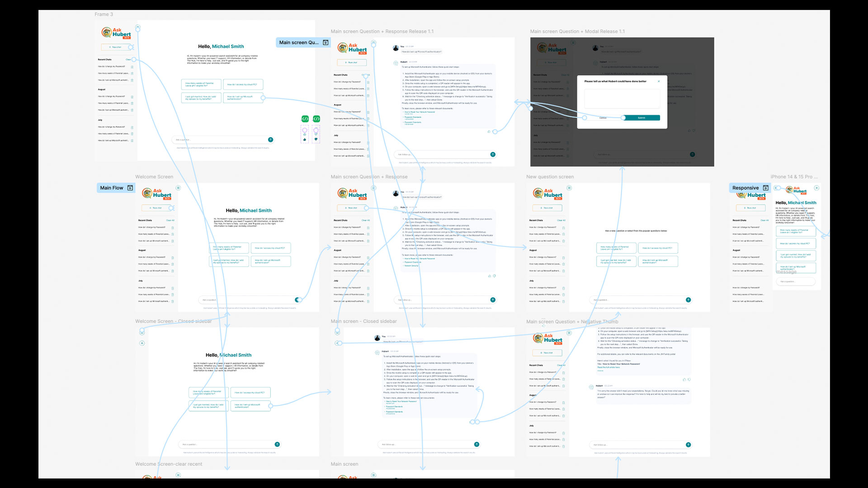Click Submit in the feedback modal

(642, 118)
